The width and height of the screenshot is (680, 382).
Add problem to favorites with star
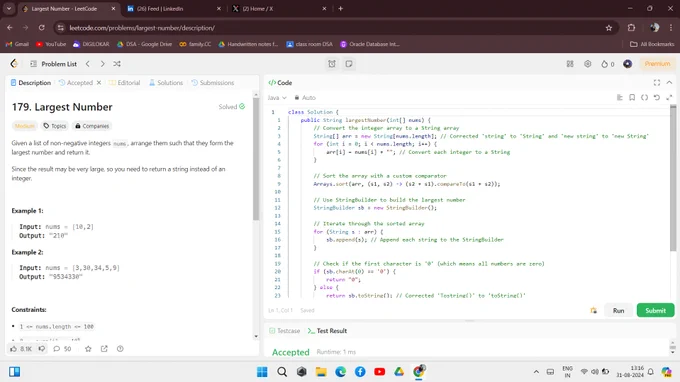88,349
